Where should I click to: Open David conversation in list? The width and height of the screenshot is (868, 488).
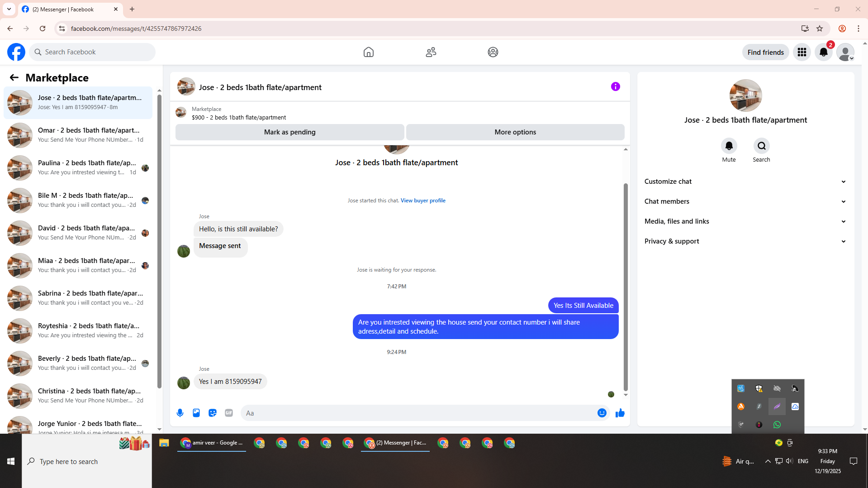[78, 233]
